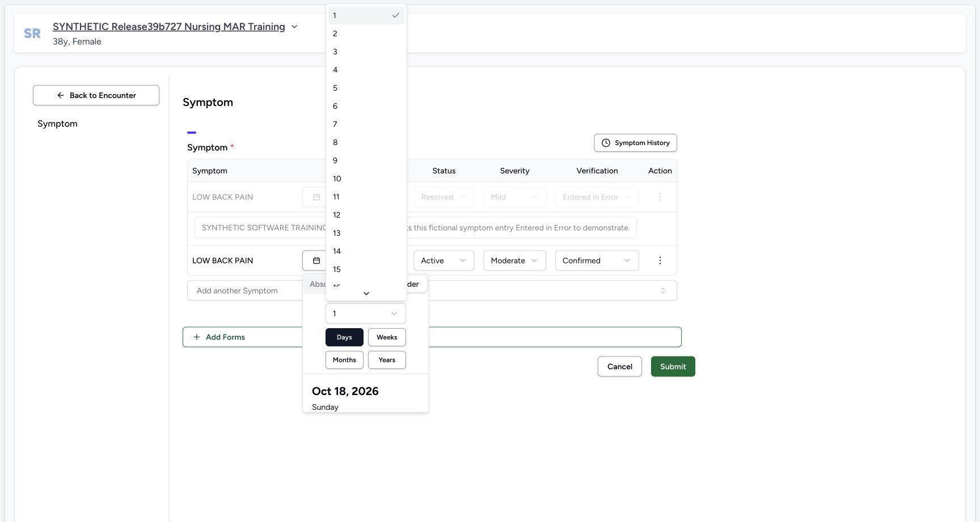Cancel the symptom form
This screenshot has width=980, height=522.
click(619, 367)
